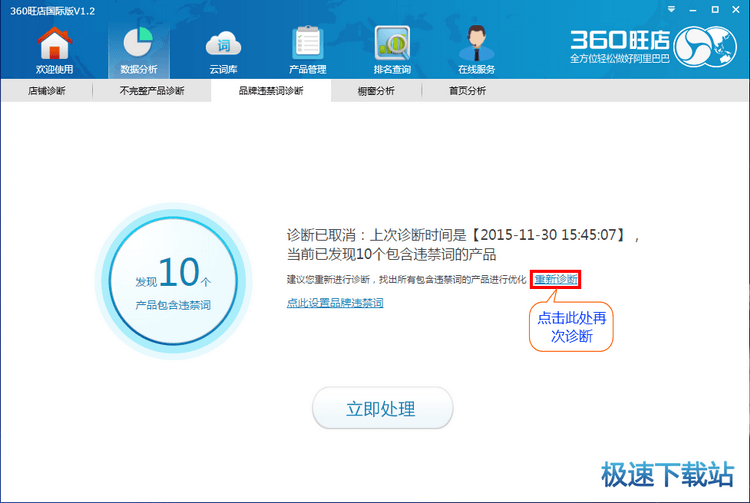Close the 360旺店 window

[736, 10]
